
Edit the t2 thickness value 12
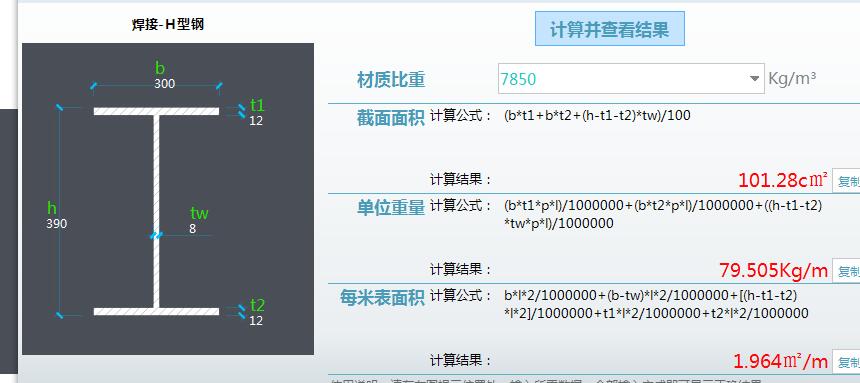256,320
